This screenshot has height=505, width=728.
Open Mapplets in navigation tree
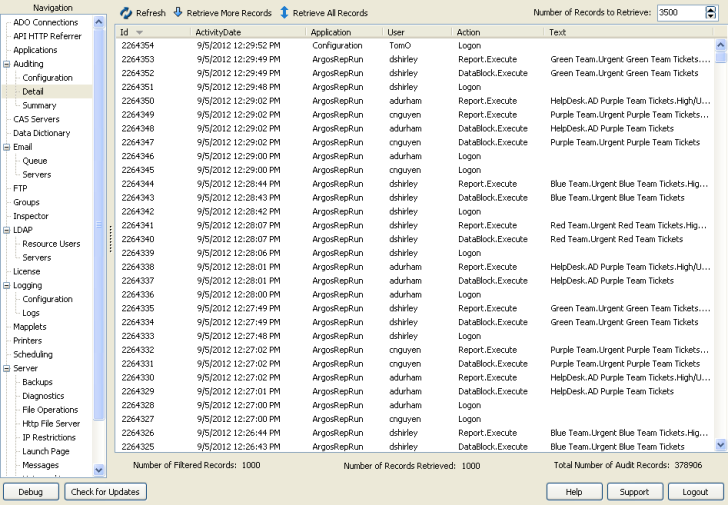[30, 327]
